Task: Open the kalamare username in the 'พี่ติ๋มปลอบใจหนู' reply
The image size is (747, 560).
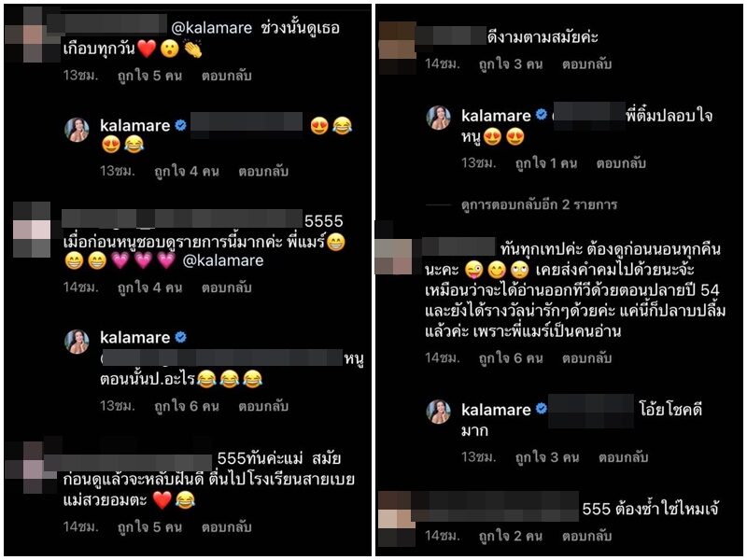Action: [x=496, y=116]
